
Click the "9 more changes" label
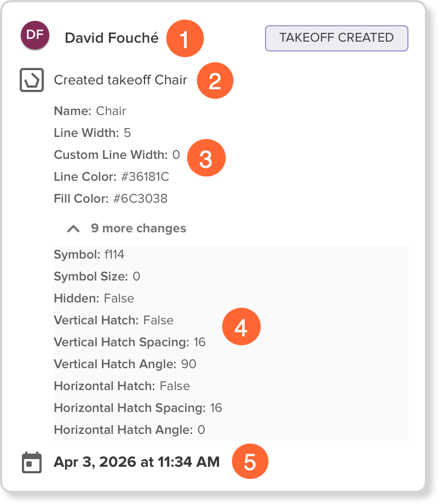tap(138, 228)
